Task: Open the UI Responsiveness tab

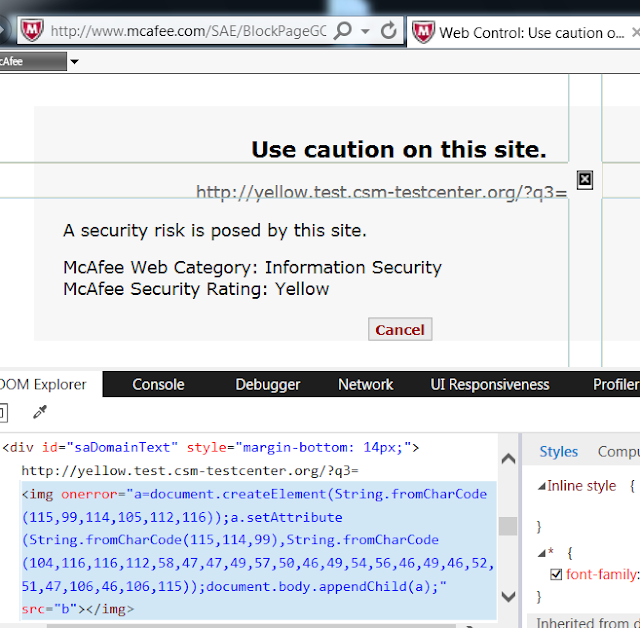Action: pos(489,384)
